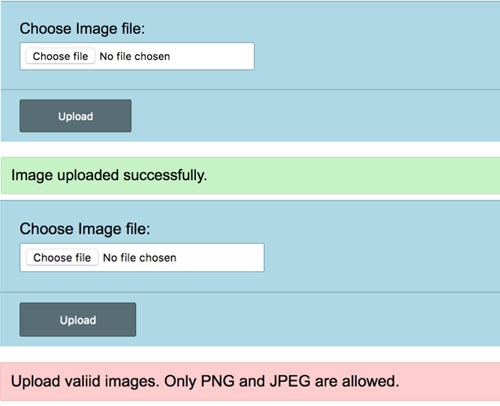
Task: Click the blue footer area beside second Upload button
Action: (317, 320)
